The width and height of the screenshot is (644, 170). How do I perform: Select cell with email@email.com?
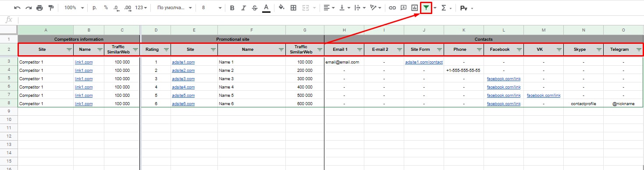point(344,62)
